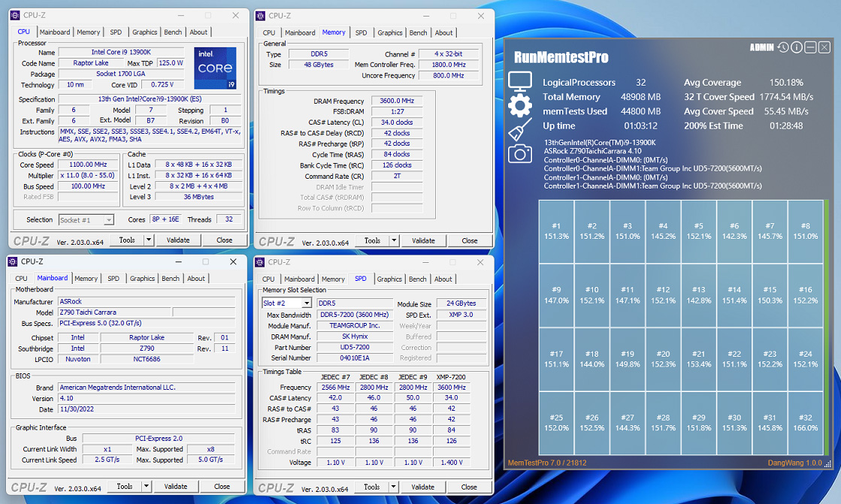Switch to Bench tab in the CPU window
The height and width of the screenshot is (504, 841).
[x=173, y=32]
